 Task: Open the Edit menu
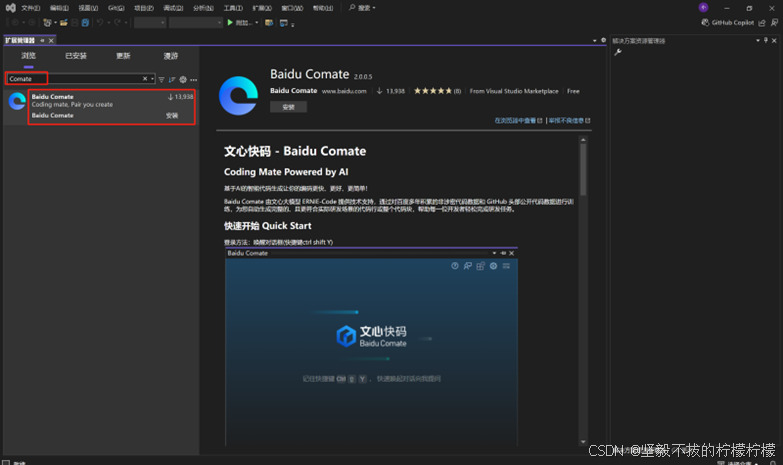coord(59,8)
